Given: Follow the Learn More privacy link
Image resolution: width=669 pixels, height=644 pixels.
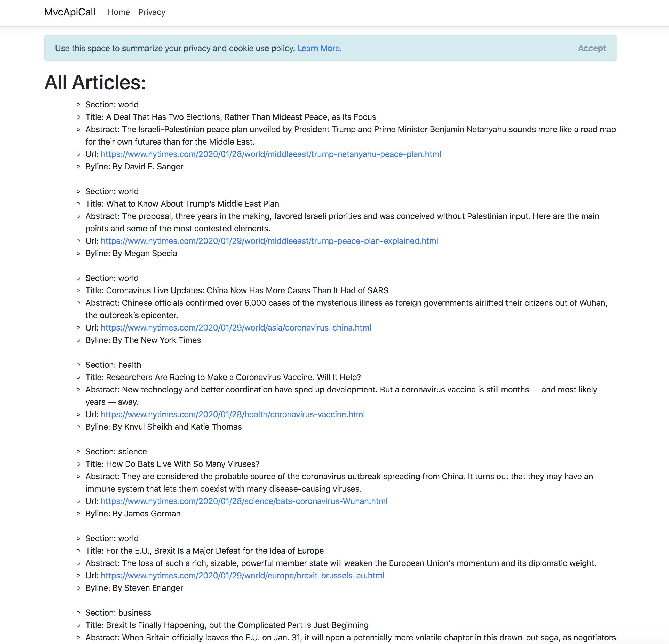Looking at the screenshot, I should click(x=318, y=49).
